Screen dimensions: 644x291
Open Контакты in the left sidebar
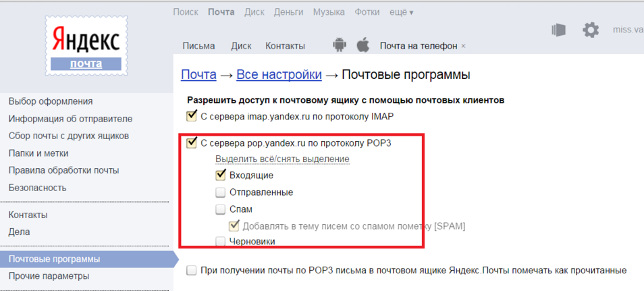[28, 215]
